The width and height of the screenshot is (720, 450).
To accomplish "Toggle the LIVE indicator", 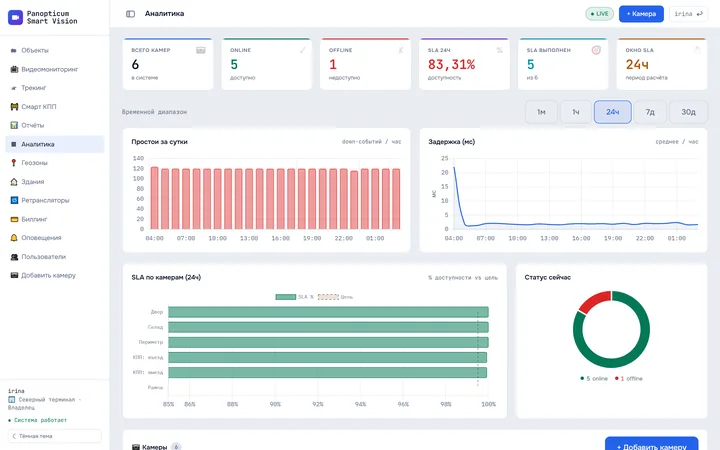I will (599, 14).
